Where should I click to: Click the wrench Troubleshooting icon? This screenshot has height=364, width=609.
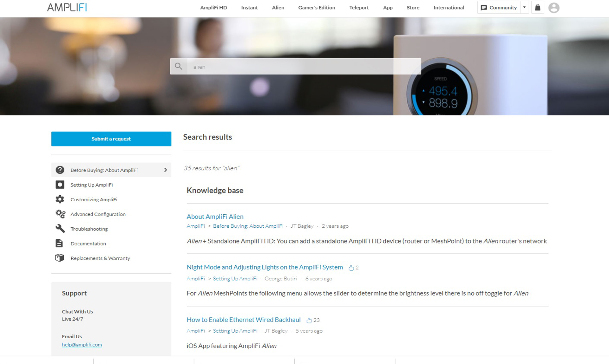point(60,229)
